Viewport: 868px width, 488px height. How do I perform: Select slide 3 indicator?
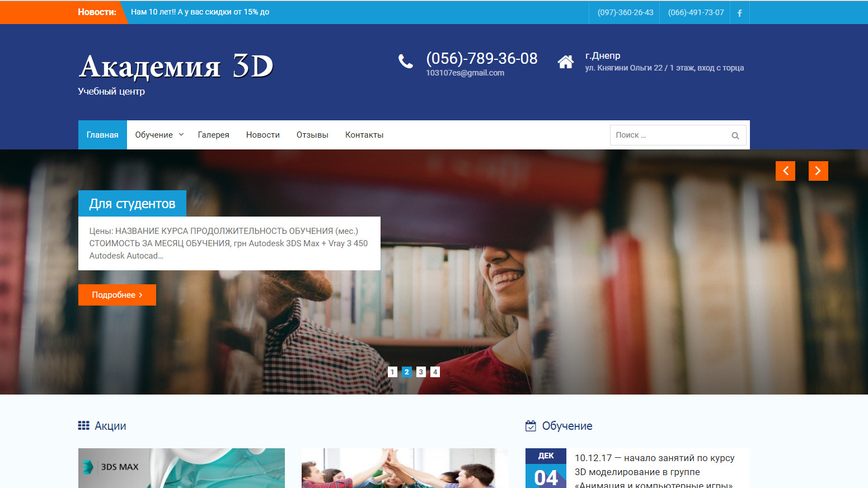421,372
